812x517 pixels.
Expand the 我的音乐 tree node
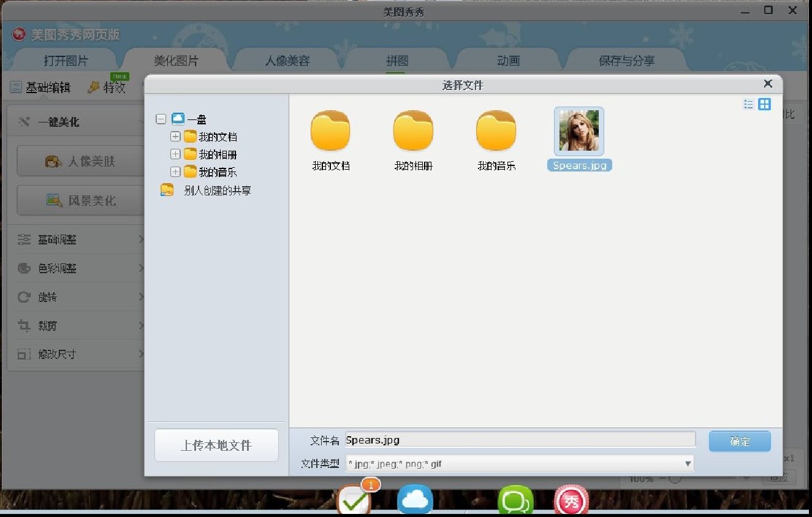[x=175, y=172]
